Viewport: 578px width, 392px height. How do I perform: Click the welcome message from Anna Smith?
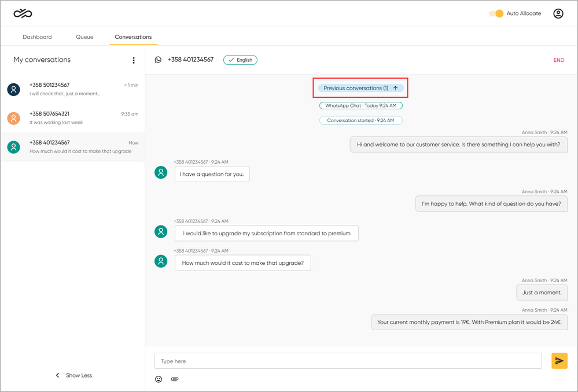(x=459, y=145)
